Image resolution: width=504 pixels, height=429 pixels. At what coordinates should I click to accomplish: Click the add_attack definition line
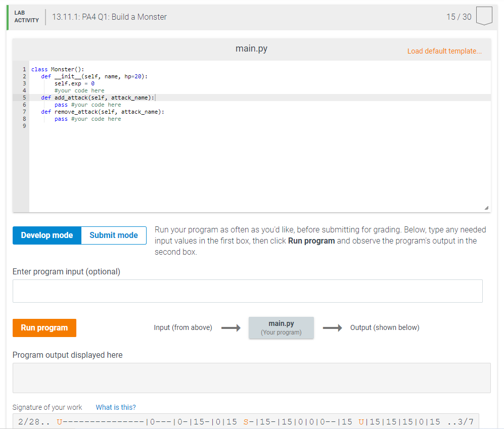[98, 98]
